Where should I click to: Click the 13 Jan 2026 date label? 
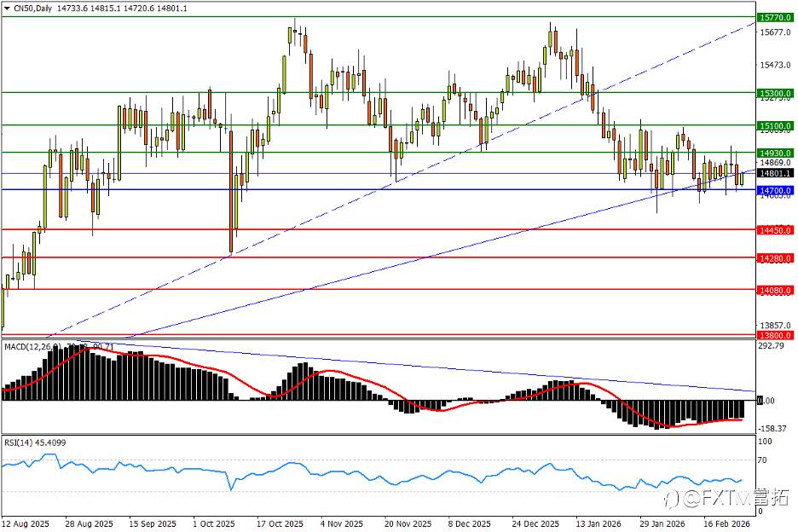(x=598, y=523)
